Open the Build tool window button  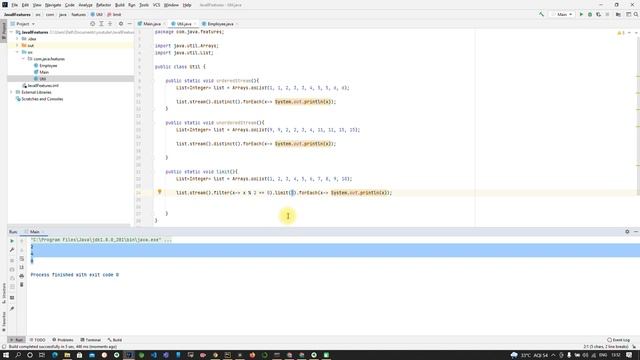115,340
